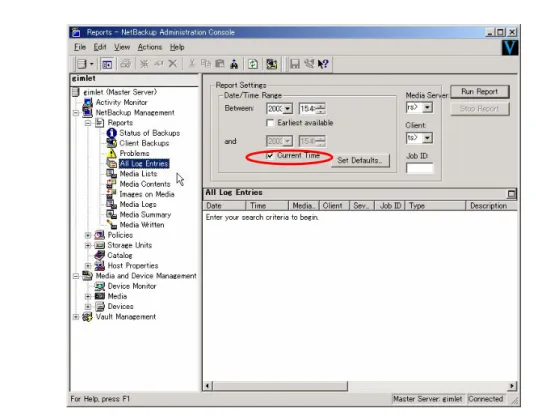Enable the Earliest available checkbox
536x417 pixels.
click(x=270, y=123)
